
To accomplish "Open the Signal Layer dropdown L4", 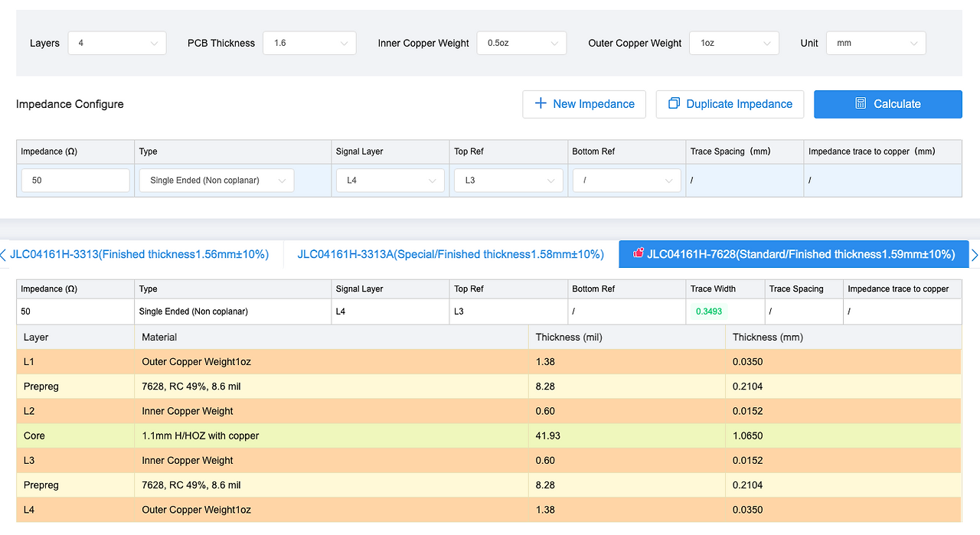I will pos(390,181).
